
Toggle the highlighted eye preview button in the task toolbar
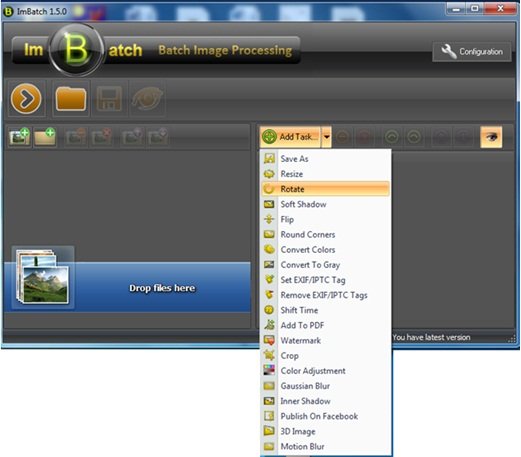pyautogui.click(x=491, y=137)
